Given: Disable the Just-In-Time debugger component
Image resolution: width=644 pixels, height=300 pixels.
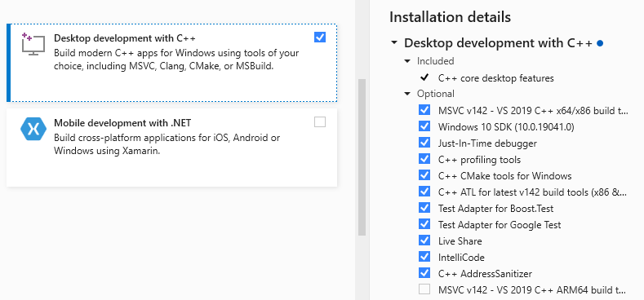Looking at the screenshot, I should pyautogui.click(x=424, y=143).
